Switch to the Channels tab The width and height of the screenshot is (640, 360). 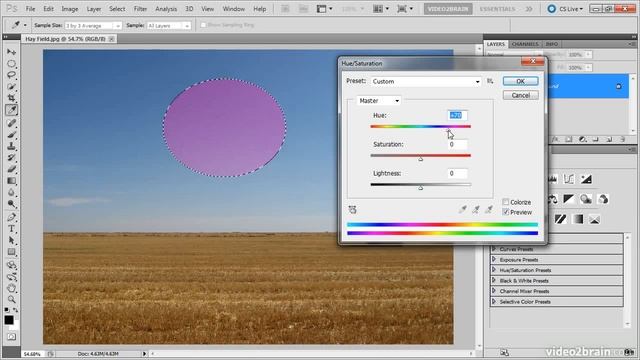[525, 44]
